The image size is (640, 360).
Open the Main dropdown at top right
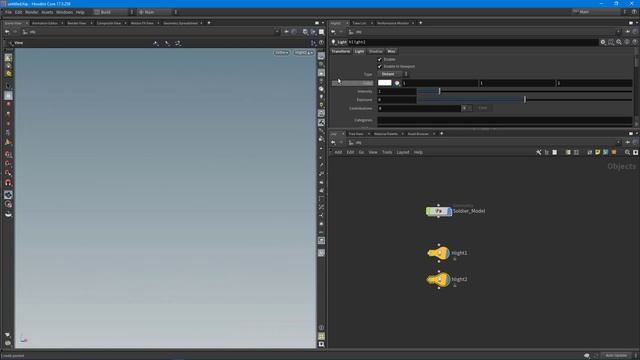(x=599, y=12)
